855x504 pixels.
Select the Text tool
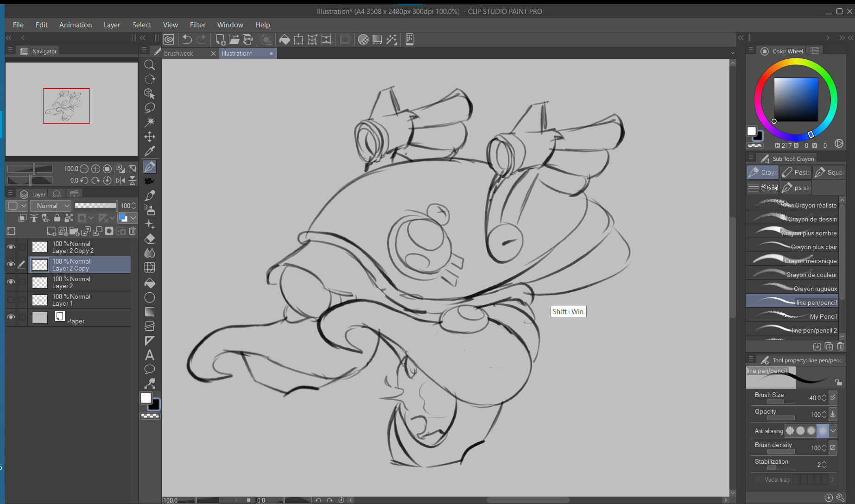[149, 355]
